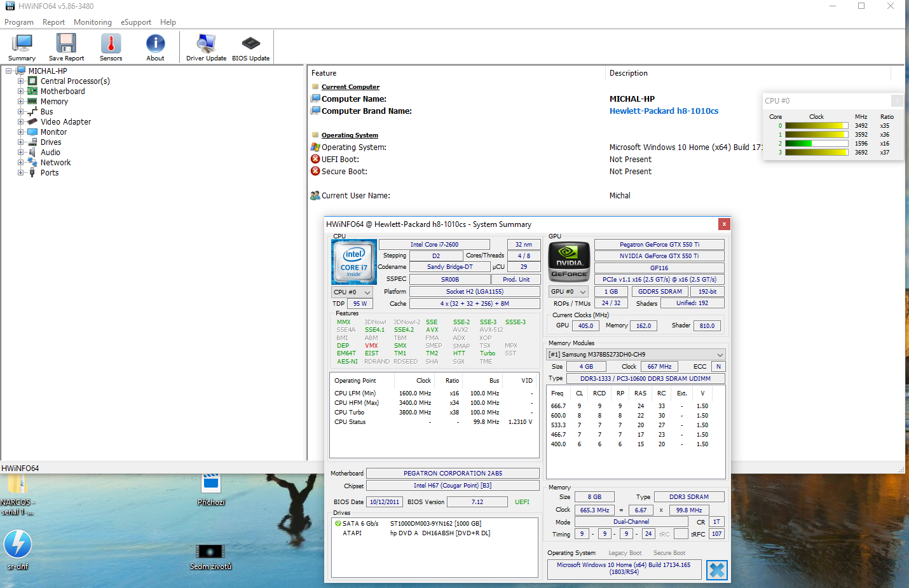Open the CPU #0 selector dropdown
The image size is (909, 588).
[352, 292]
